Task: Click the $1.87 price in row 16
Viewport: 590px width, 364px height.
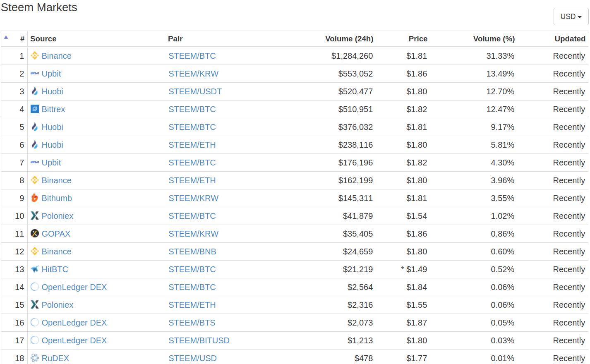Action: point(417,323)
